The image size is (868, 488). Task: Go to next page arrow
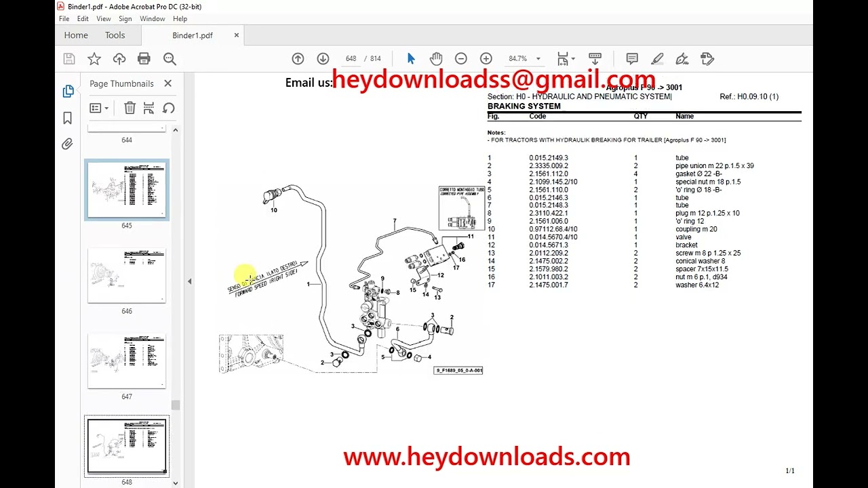(323, 59)
